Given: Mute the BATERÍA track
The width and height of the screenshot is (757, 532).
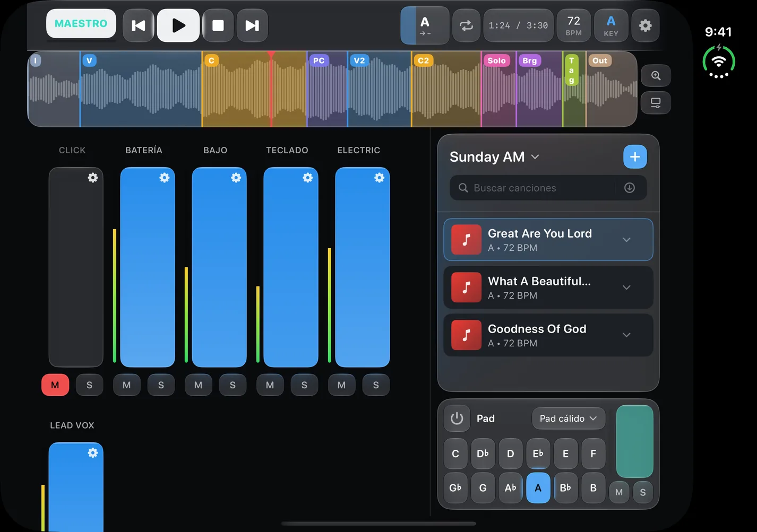Looking at the screenshot, I should [127, 385].
